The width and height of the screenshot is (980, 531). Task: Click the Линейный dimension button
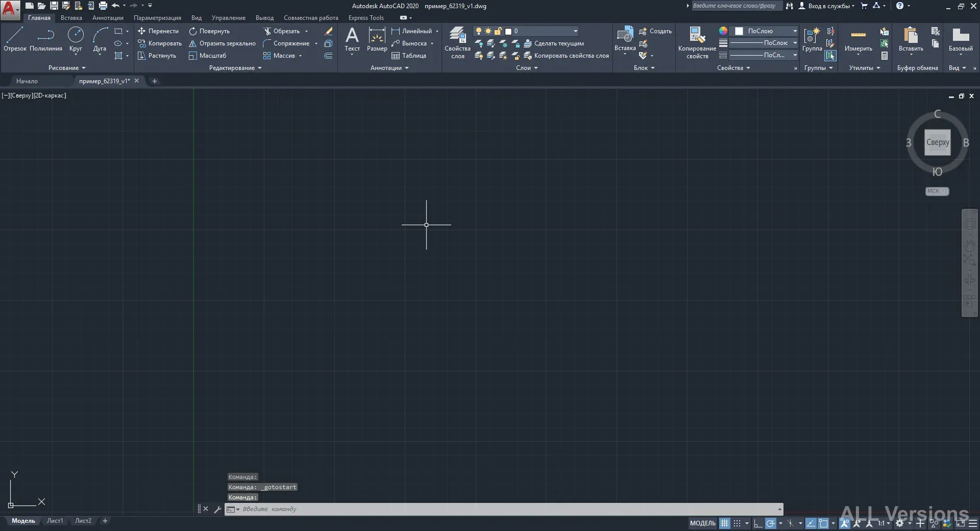click(x=411, y=31)
